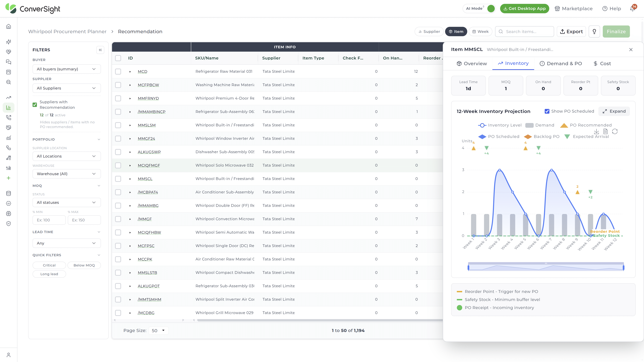
Task: Open the user profile icon at bottom
Action: point(9,355)
